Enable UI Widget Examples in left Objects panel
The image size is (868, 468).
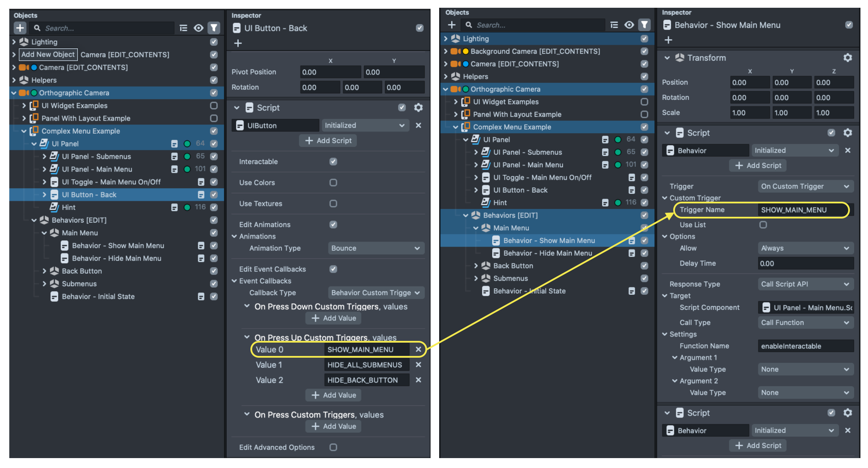pyautogui.click(x=214, y=106)
